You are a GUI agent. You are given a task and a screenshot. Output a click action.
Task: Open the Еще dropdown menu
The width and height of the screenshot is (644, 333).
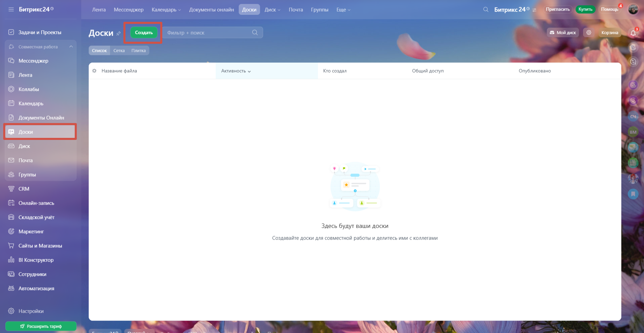point(343,10)
